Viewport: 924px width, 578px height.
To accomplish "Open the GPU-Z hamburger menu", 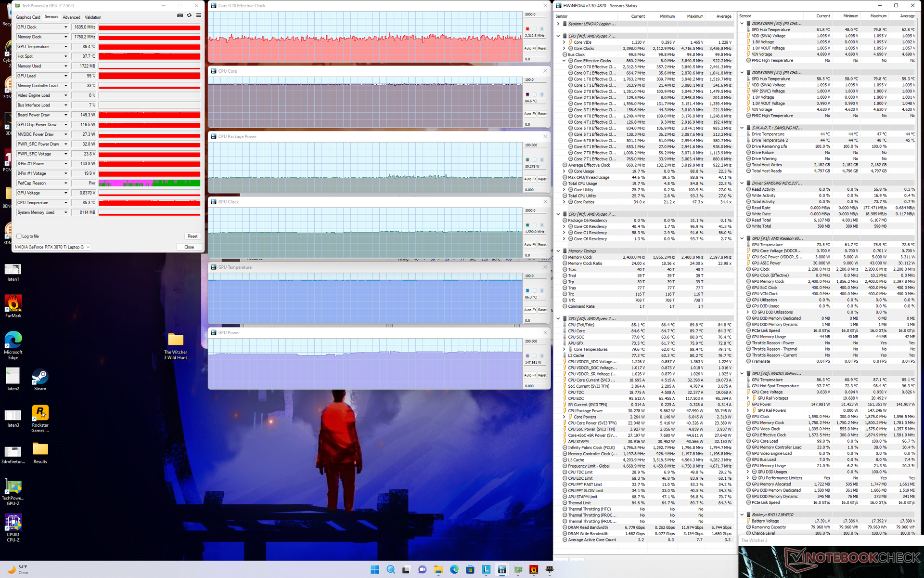I will 198,15.
